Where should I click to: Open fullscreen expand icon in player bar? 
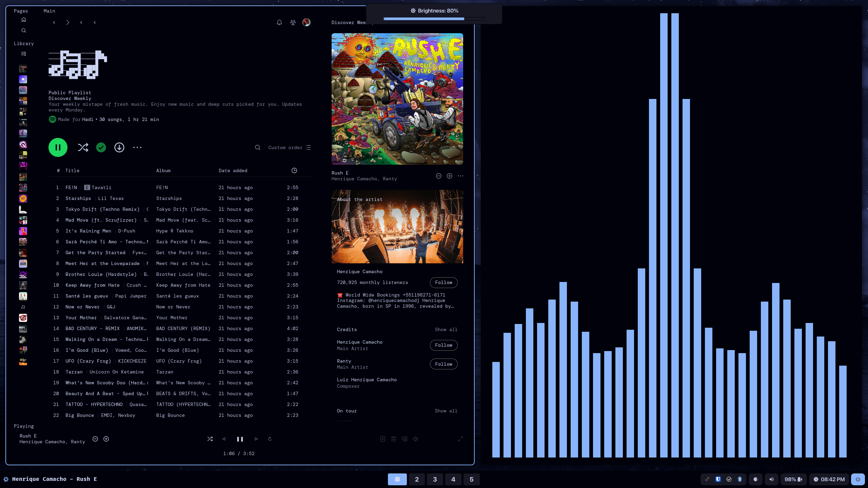click(x=460, y=439)
